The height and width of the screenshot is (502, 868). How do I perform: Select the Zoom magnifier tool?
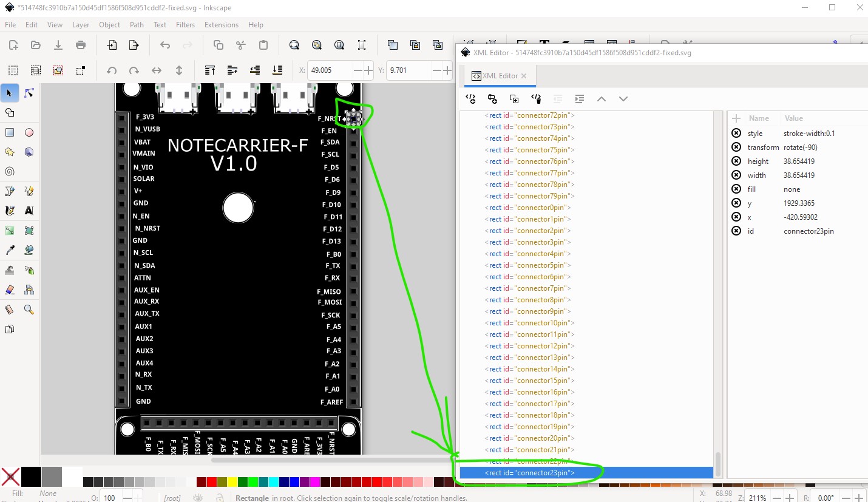click(x=29, y=310)
